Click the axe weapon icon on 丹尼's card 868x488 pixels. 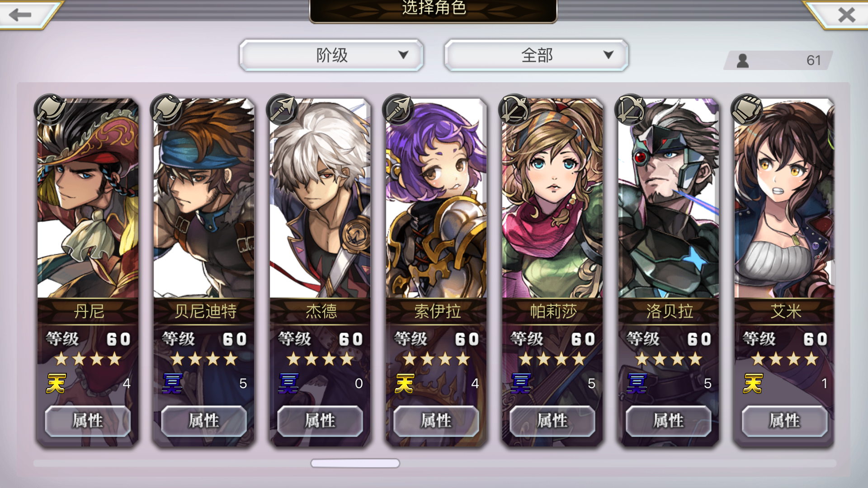50,109
